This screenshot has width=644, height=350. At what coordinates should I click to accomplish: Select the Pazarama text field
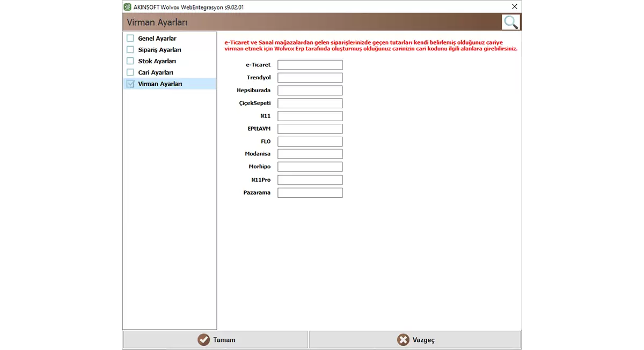click(310, 193)
